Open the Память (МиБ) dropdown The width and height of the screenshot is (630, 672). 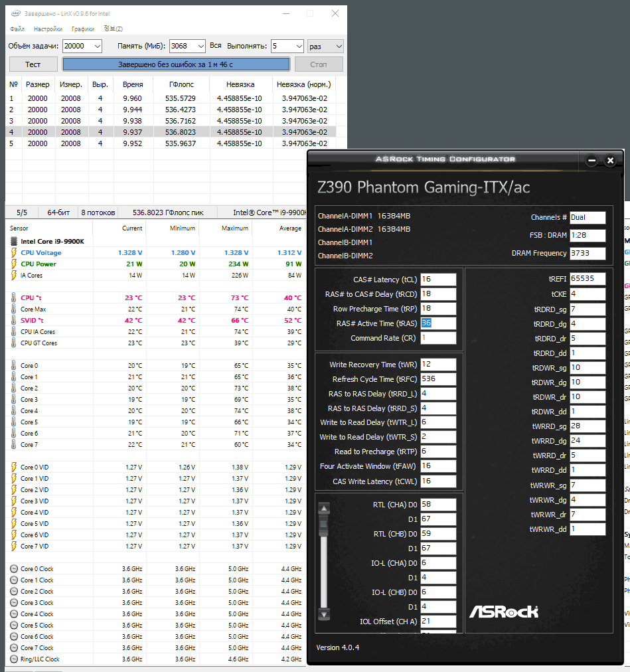(x=200, y=46)
